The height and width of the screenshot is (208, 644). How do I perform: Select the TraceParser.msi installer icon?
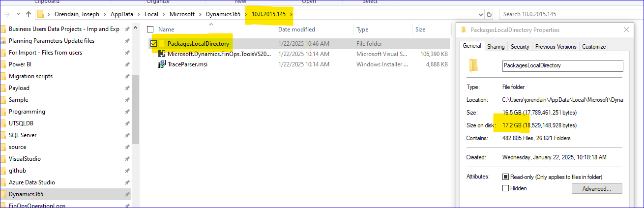pos(162,64)
